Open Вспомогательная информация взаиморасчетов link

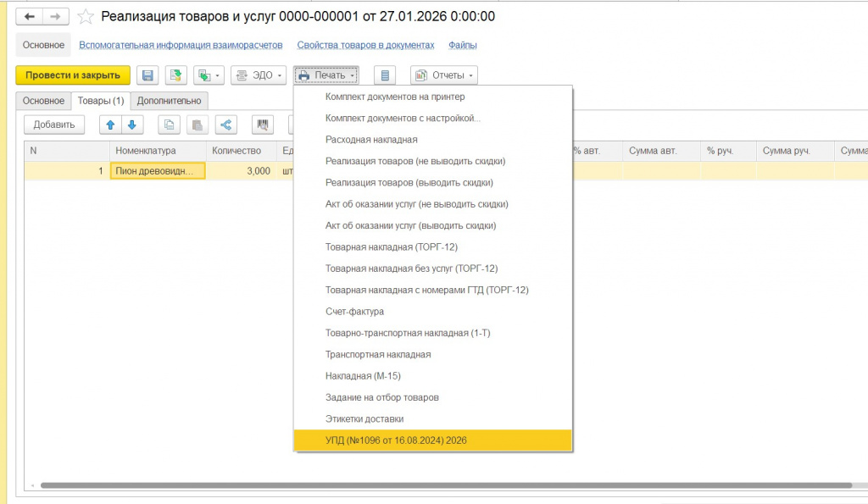pyautogui.click(x=181, y=46)
